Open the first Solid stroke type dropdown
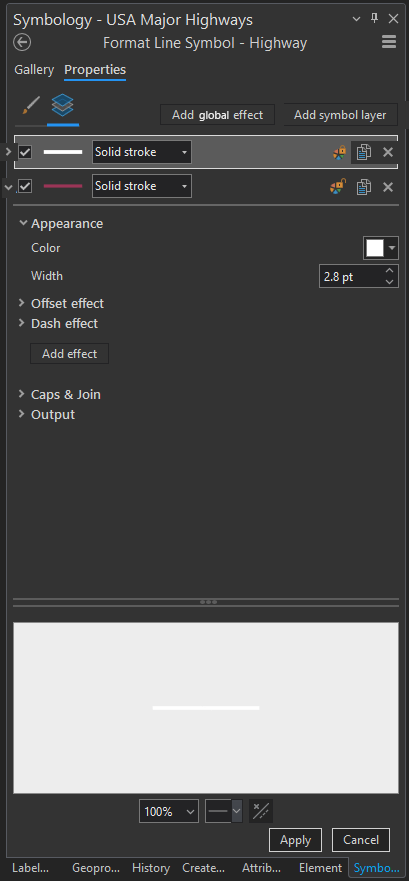This screenshot has width=409, height=881. pos(142,152)
